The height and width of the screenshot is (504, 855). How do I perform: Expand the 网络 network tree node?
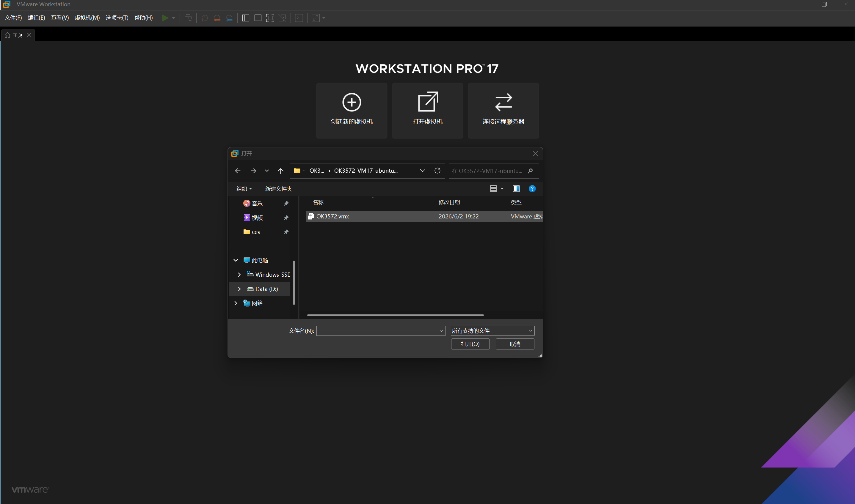[236, 303]
